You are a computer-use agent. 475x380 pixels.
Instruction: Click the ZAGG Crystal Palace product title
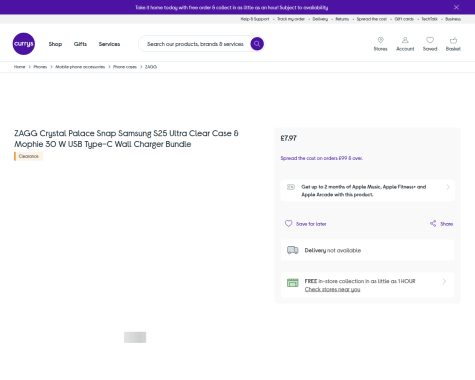coord(126,139)
